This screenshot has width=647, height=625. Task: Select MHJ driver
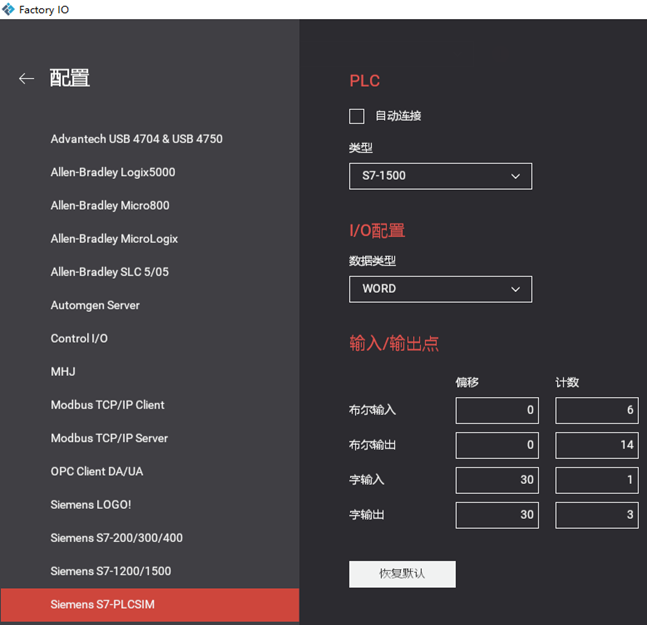tap(63, 372)
